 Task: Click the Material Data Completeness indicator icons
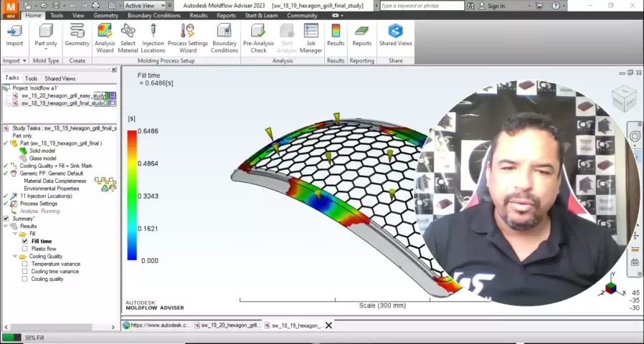click(105, 180)
